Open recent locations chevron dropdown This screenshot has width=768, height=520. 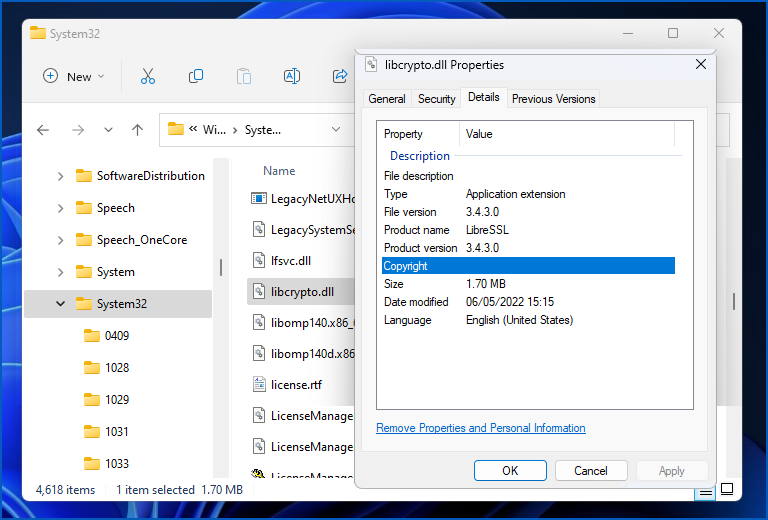[108, 129]
